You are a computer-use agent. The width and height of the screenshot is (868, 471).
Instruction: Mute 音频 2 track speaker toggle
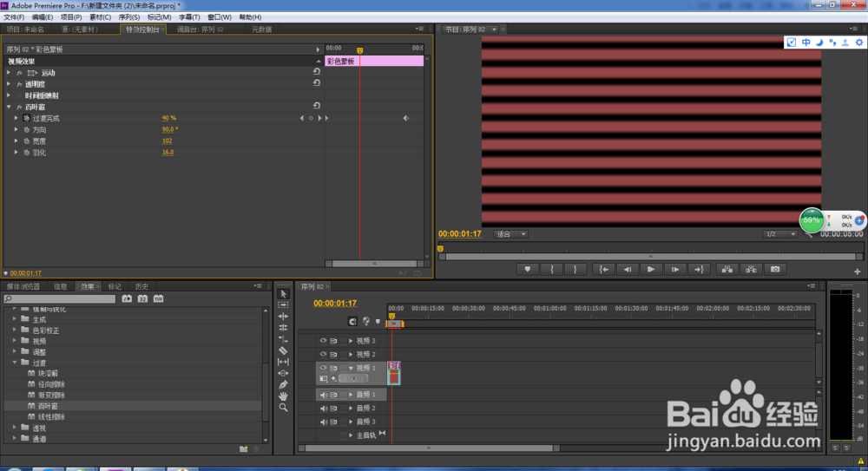pyautogui.click(x=323, y=409)
